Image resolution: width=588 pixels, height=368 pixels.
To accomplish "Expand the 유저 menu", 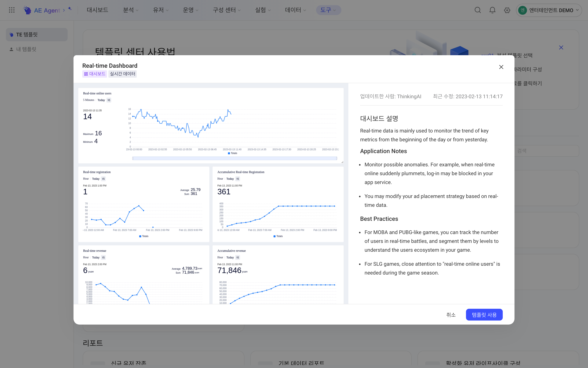I will (x=161, y=10).
